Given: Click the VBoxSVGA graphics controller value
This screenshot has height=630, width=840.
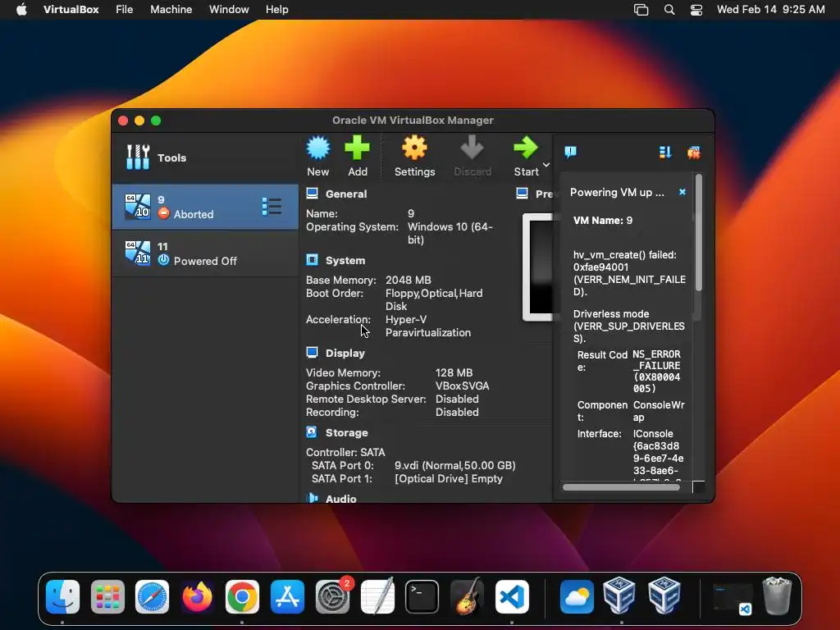Looking at the screenshot, I should point(463,386).
